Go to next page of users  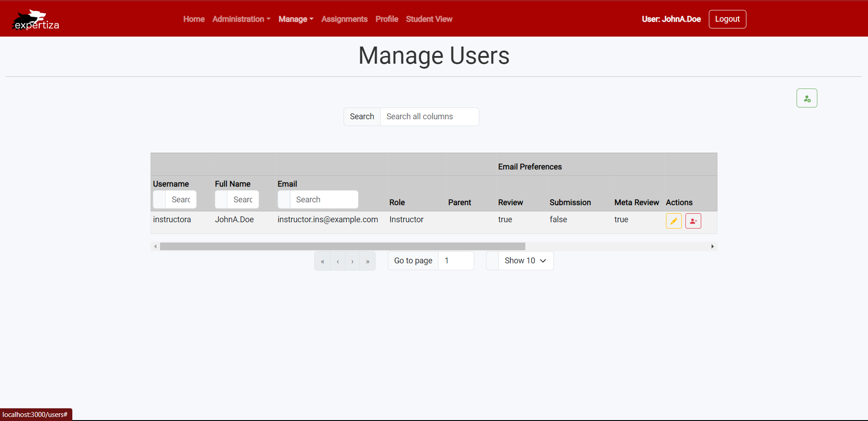tap(352, 261)
